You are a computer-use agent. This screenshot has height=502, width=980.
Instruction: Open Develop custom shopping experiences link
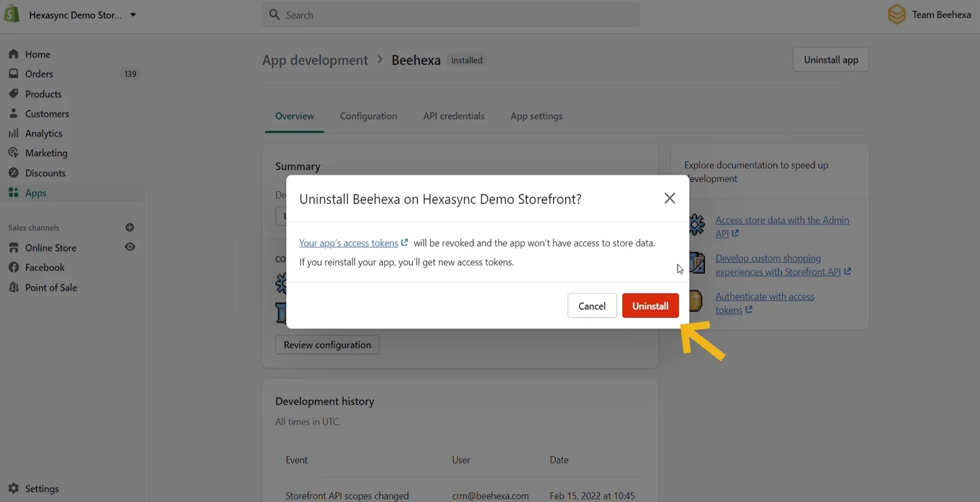[783, 265]
